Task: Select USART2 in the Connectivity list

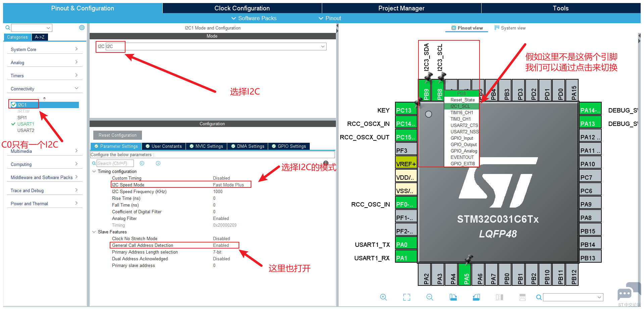Action: 26,130
